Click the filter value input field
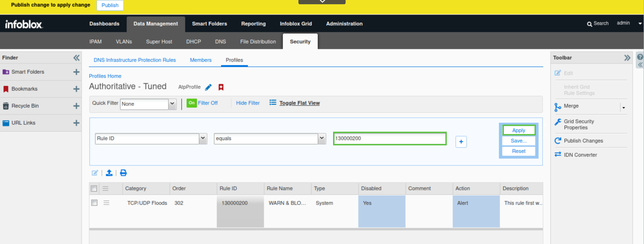This screenshot has width=644, height=244. pyautogui.click(x=389, y=139)
